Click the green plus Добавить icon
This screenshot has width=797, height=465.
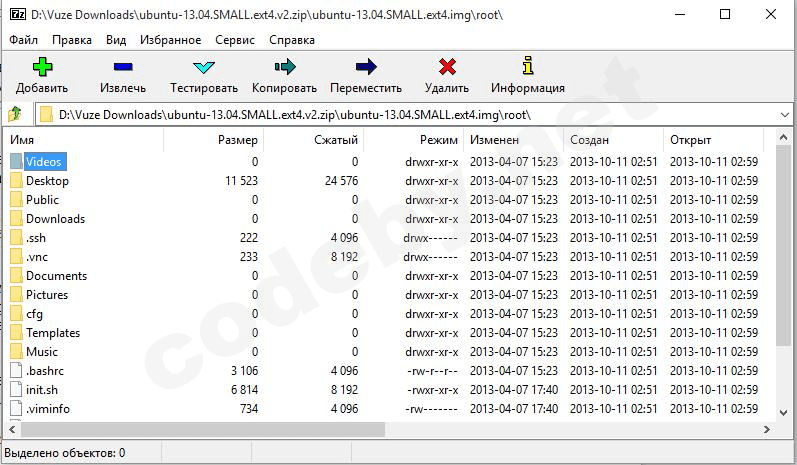(x=42, y=67)
